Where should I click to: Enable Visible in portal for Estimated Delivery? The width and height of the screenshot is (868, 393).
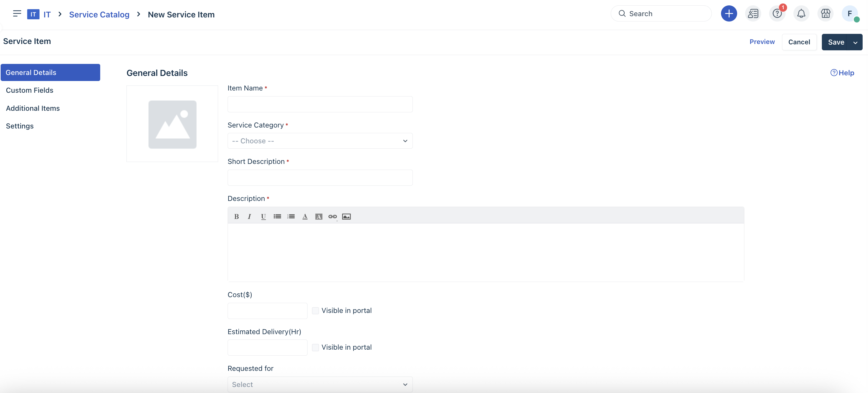(315, 347)
